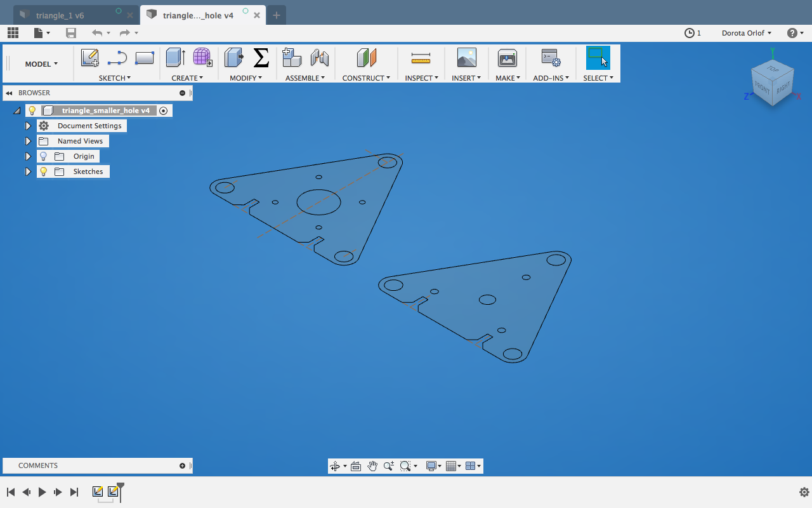This screenshot has width=812, height=508.
Task: Open Grid and Snaps settings
Action: click(x=454, y=466)
